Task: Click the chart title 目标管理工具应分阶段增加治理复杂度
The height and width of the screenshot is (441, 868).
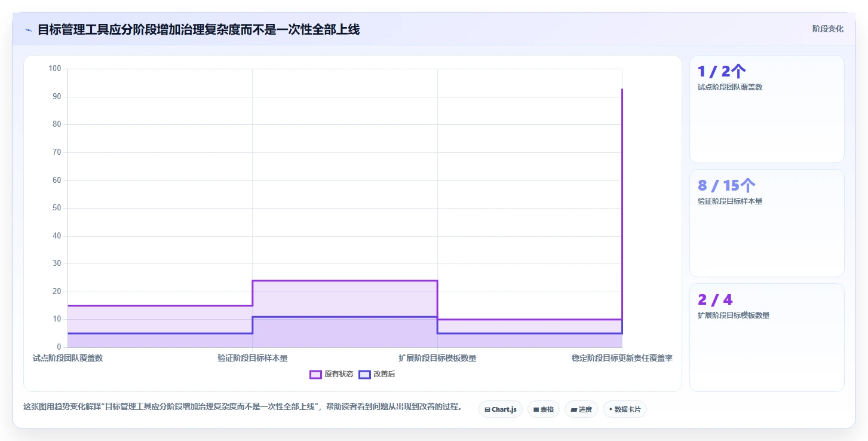Action: pos(199,29)
